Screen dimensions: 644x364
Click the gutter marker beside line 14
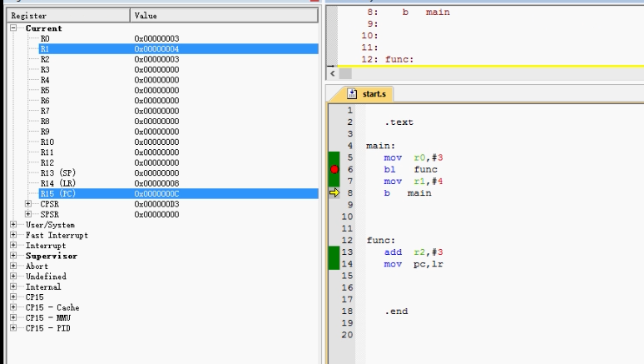(x=334, y=263)
